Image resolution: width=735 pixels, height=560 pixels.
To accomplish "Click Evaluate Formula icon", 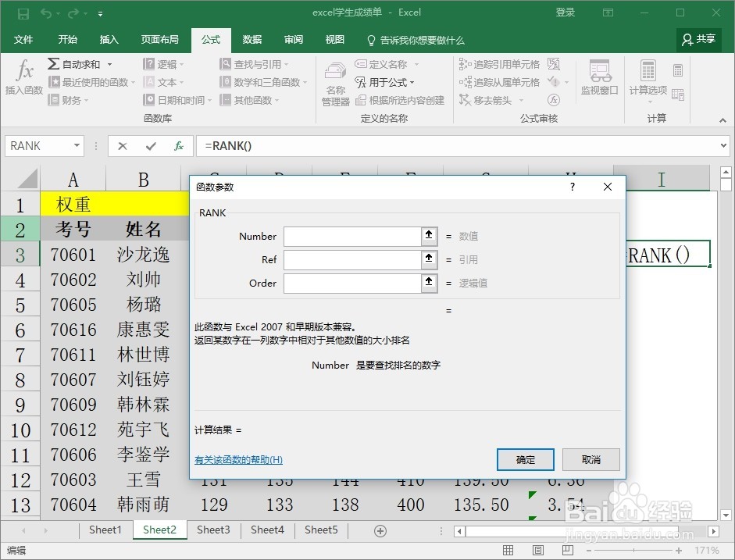I will (554, 100).
